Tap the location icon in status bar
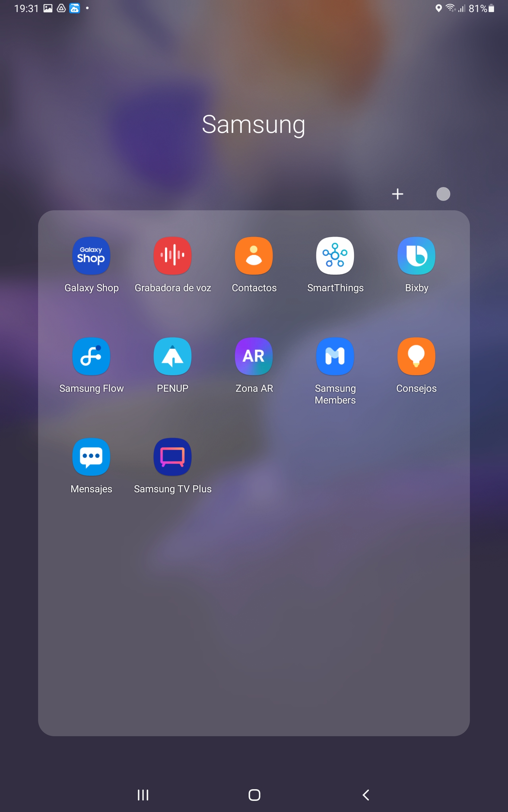Screen dimensions: 508x812 pos(438,8)
